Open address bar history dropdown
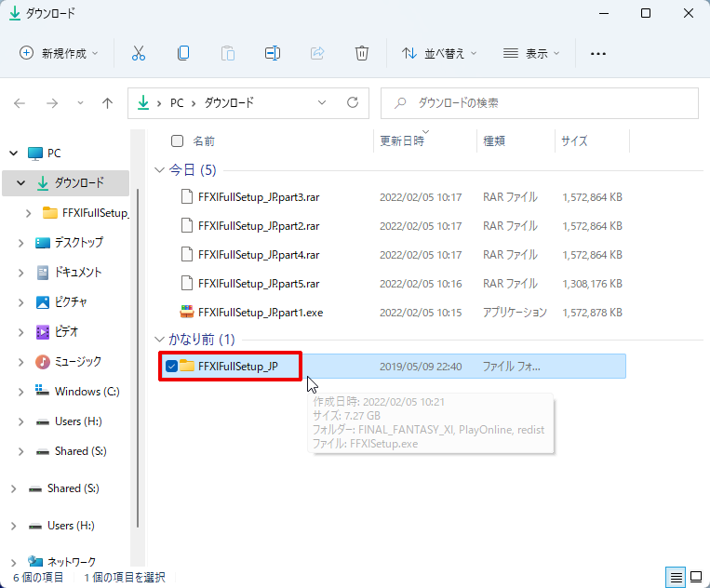Viewport: 710px width, 588px height. [x=322, y=102]
